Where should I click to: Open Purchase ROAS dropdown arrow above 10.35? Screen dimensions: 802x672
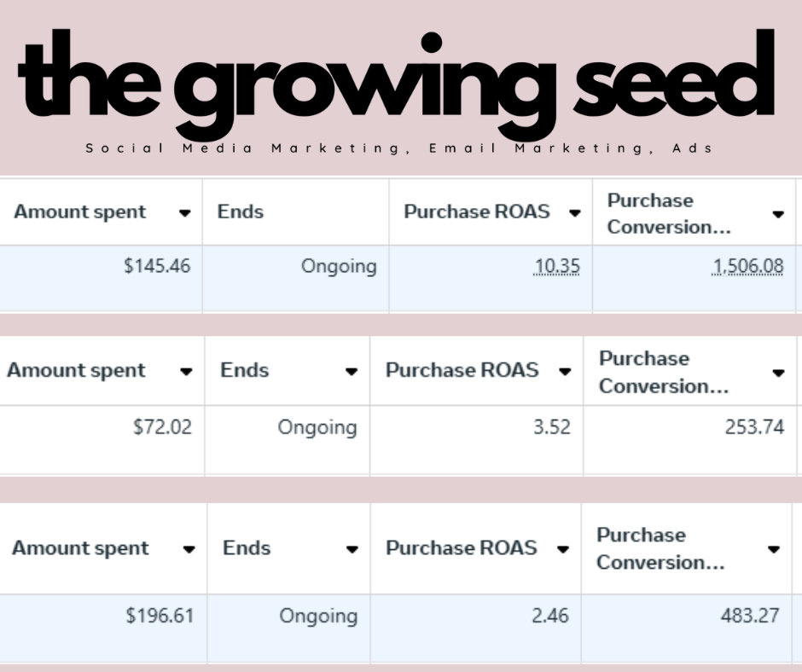click(575, 213)
